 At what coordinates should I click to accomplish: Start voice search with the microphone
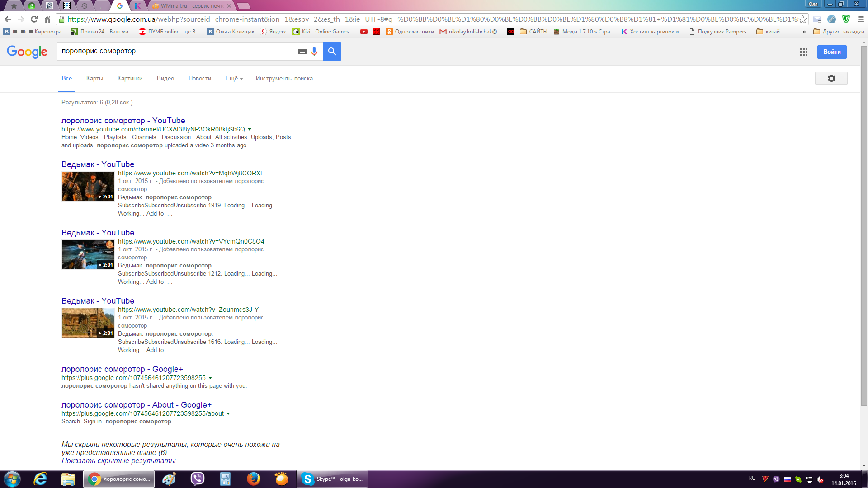pyautogui.click(x=314, y=52)
